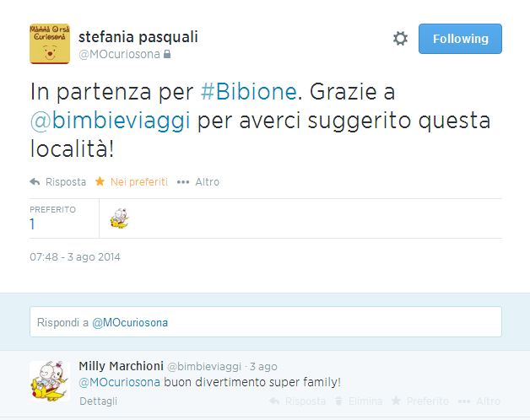Click the Following button
This screenshot has width=530, height=420.
tap(460, 39)
